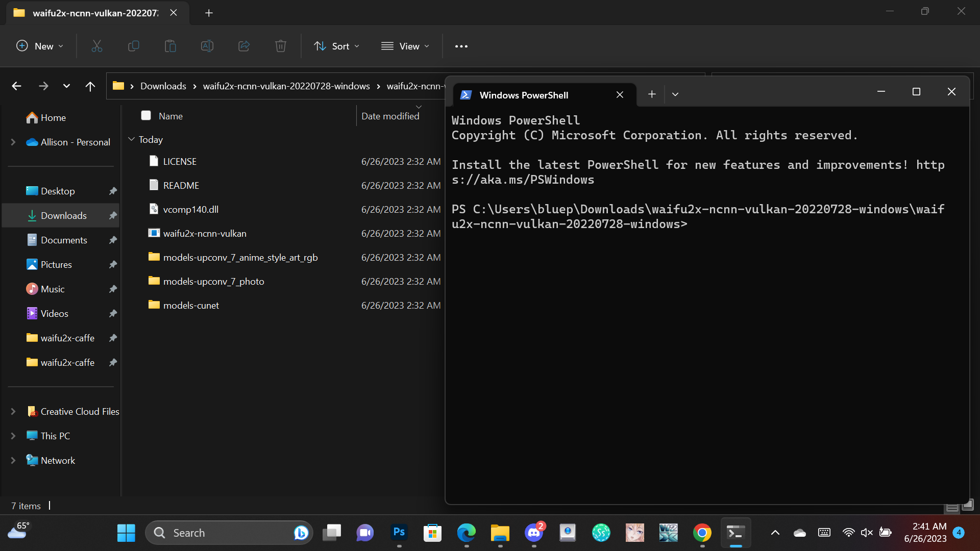This screenshot has width=980, height=551.
Task: Launch Photoshop from the taskbar
Action: point(399,532)
